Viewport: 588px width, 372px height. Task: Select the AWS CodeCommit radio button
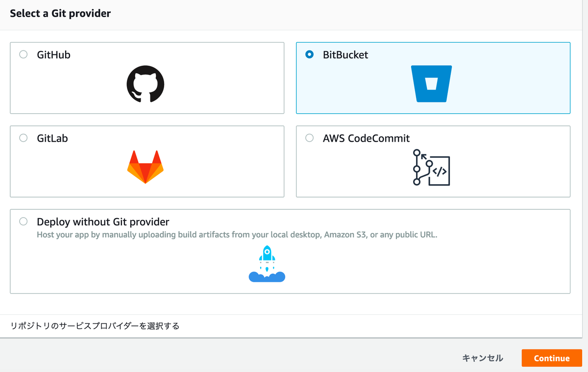click(309, 138)
